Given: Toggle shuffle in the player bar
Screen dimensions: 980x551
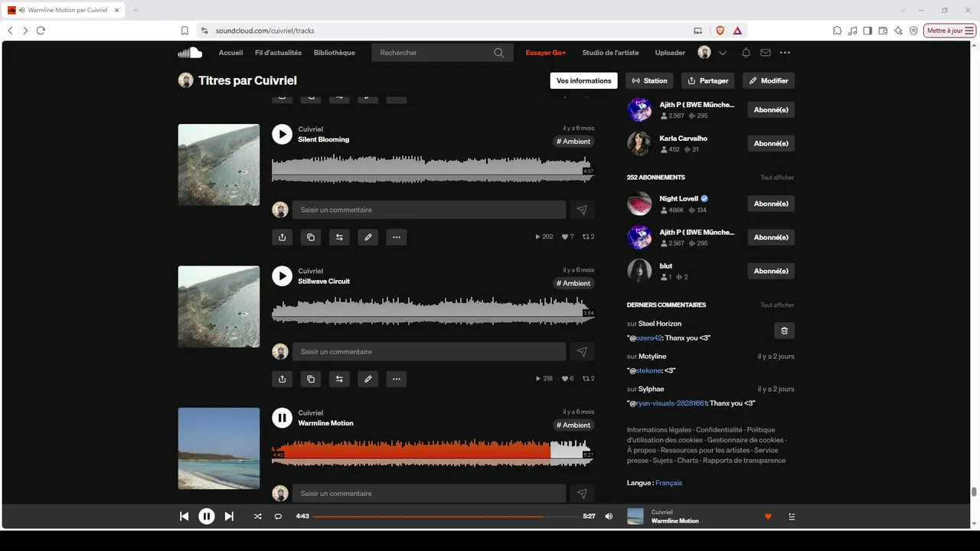Looking at the screenshot, I should click(x=257, y=517).
